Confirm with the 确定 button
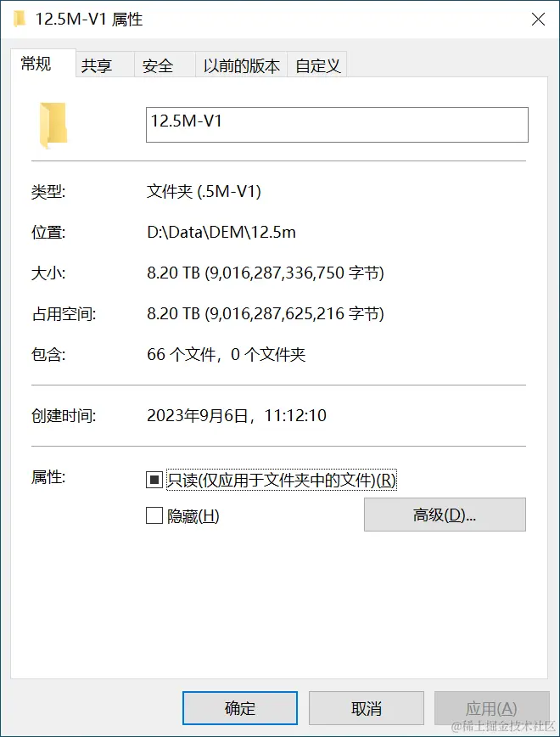 coord(240,708)
